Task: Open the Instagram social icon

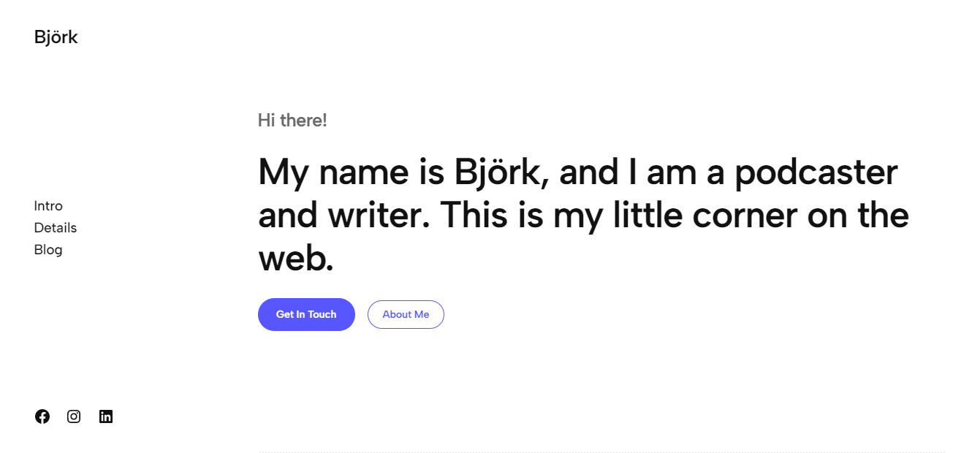Action: (x=74, y=416)
